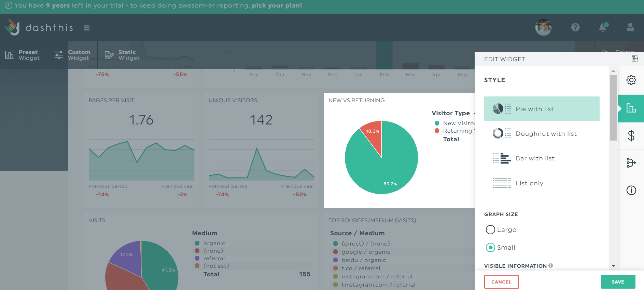Open the widget settings gear tab

coord(631,80)
